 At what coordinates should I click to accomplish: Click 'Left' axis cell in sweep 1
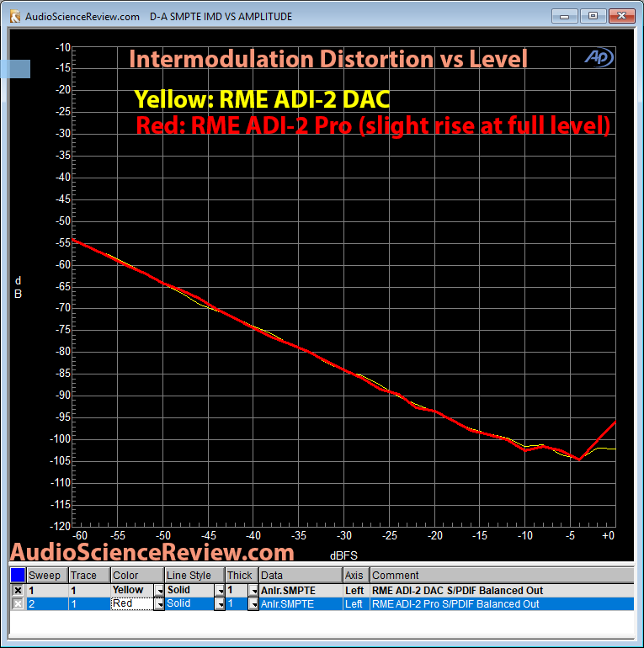tap(354, 591)
